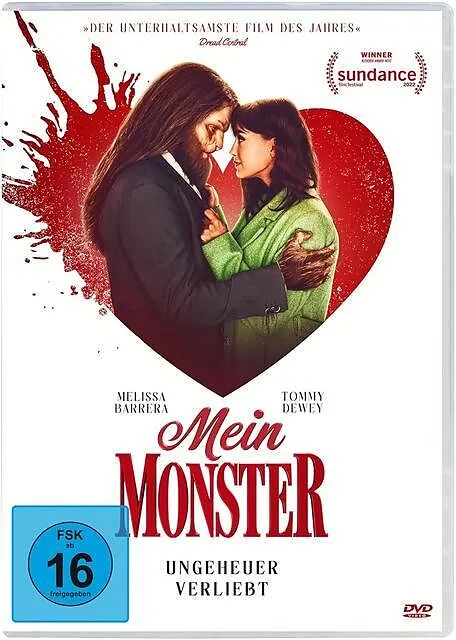Image resolution: width=456 pixels, height=640 pixels.
Task: Click the Ungeheuer Verliebt subtitle
Action: pyautogui.click(x=222, y=578)
